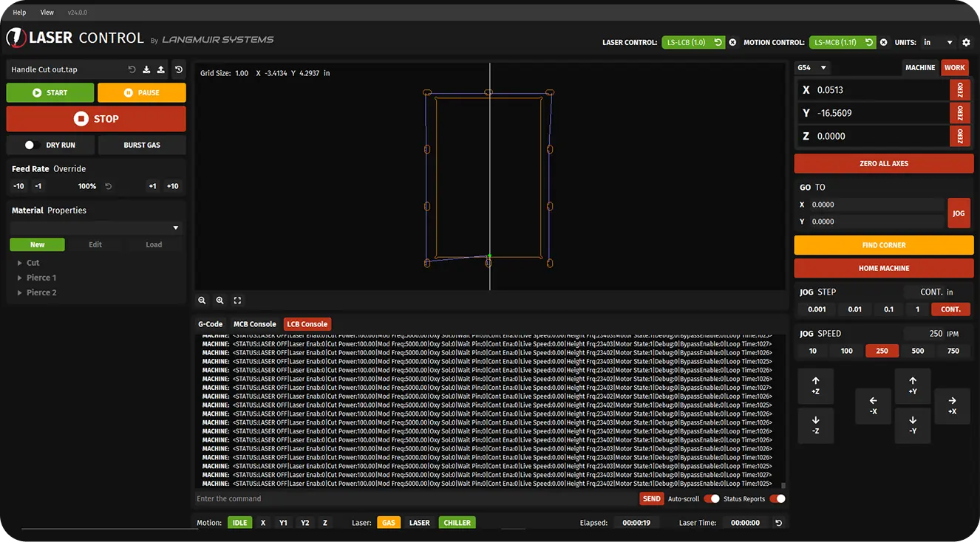Switch to the Machine coordinates tab
Viewport: 980px width, 542px height.
[x=919, y=68]
